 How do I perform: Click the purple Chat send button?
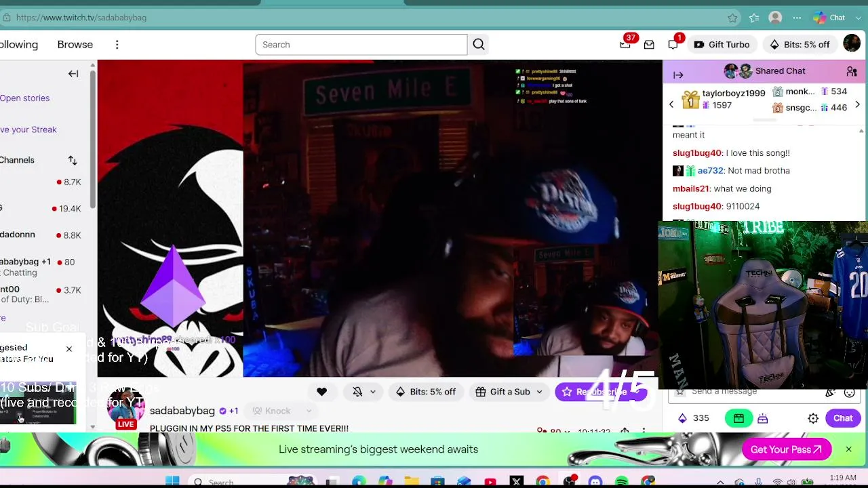[843, 418]
